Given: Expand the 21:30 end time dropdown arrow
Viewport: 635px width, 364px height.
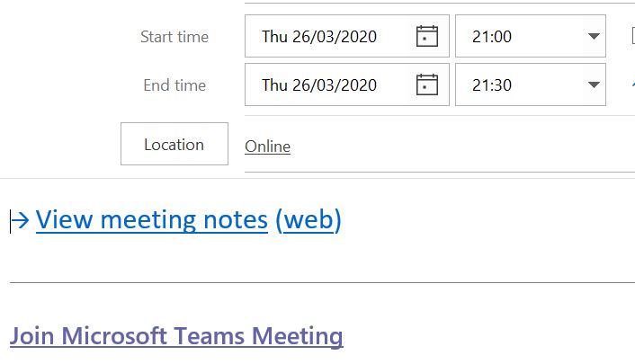Looking at the screenshot, I should pyautogui.click(x=593, y=85).
